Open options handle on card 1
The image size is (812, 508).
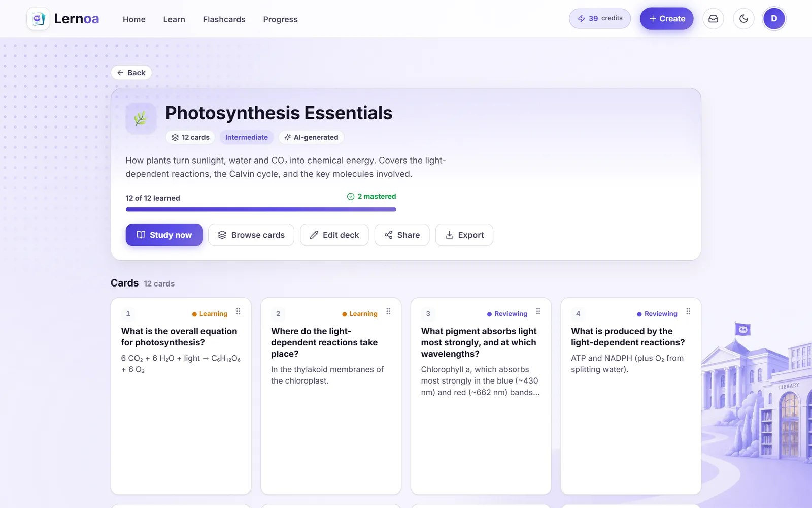(x=238, y=311)
